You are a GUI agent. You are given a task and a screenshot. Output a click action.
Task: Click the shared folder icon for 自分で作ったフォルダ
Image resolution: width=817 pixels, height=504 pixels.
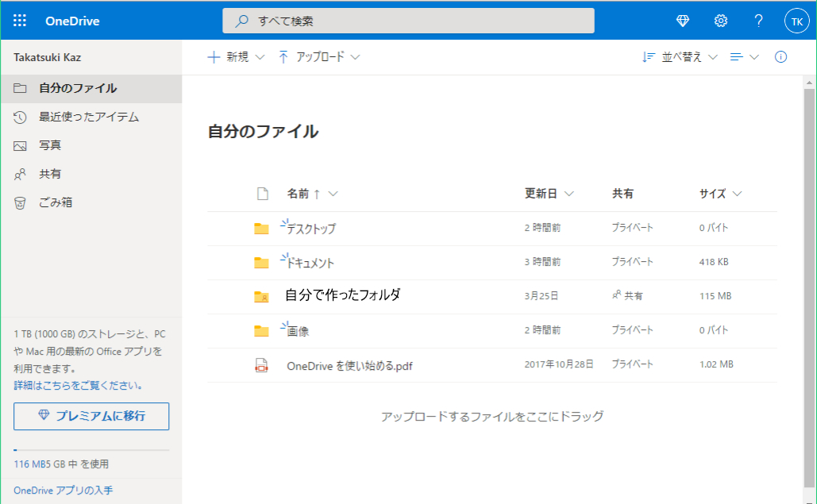click(261, 296)
